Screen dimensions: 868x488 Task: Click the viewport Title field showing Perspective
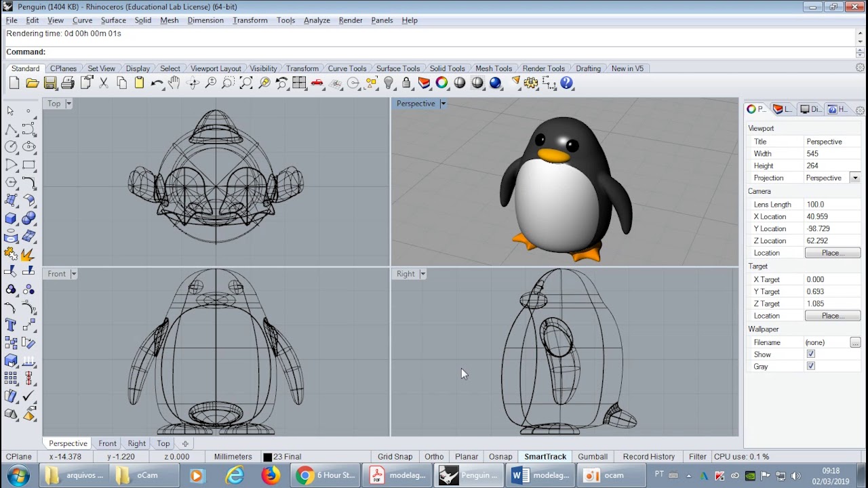832,142
